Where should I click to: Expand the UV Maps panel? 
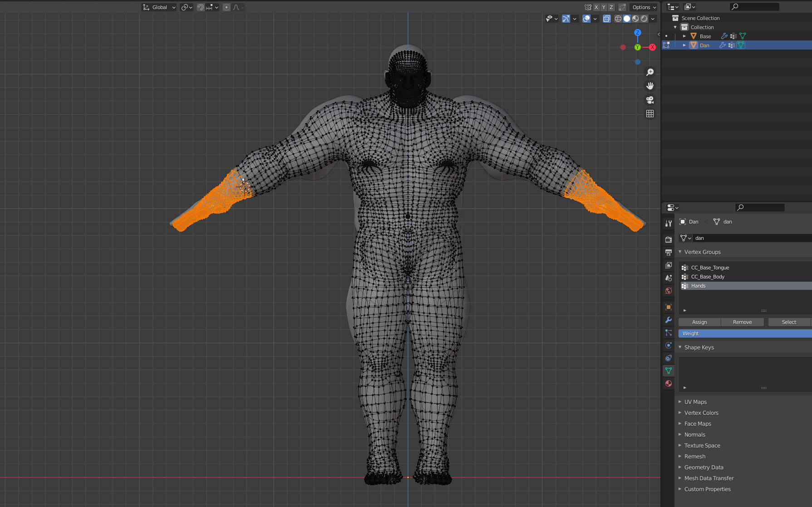point(680,402)
